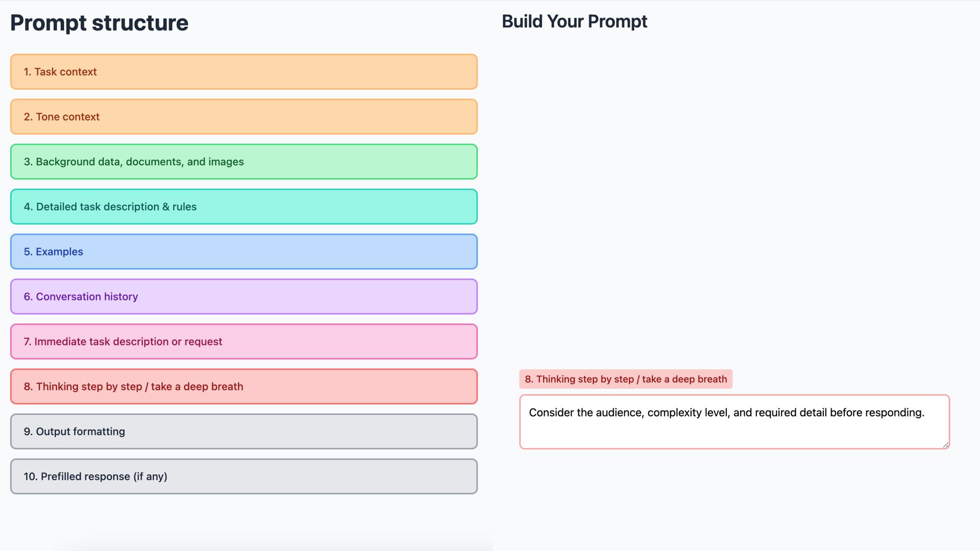This screenshot has height=551, width=980.
Task: Toggle '8. Thinking step by step' block in the structure list
Action: point(244,386)
